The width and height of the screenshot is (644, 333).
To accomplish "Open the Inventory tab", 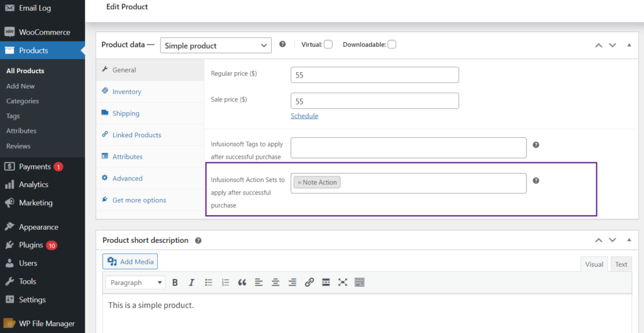I will pos(150,92).
